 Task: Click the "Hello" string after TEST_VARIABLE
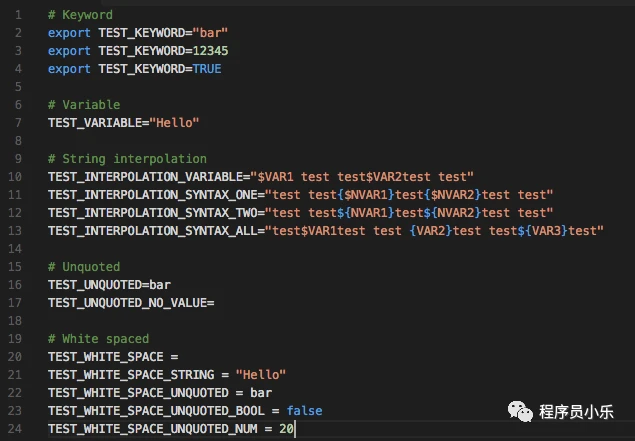(174, 123)
